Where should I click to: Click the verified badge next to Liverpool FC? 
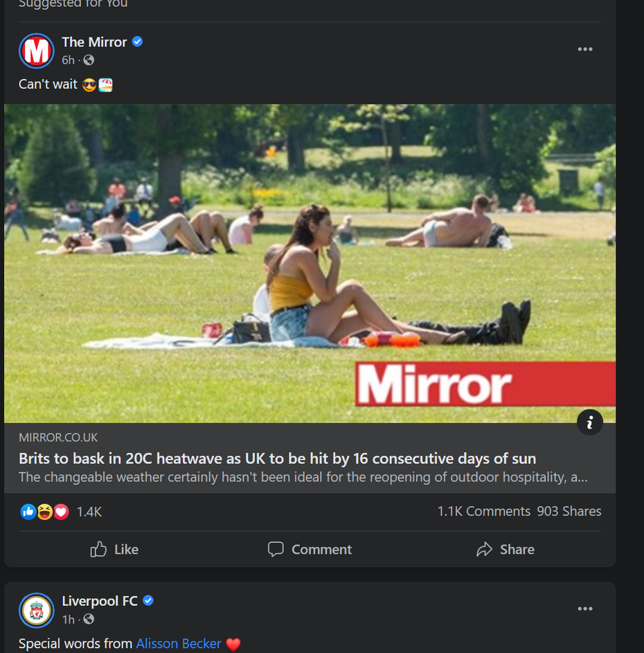[147, 601]
